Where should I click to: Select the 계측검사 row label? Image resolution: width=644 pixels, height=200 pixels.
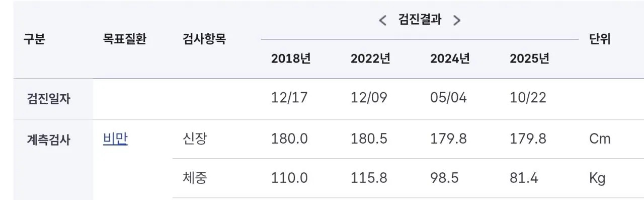click(x=48, y=140)
